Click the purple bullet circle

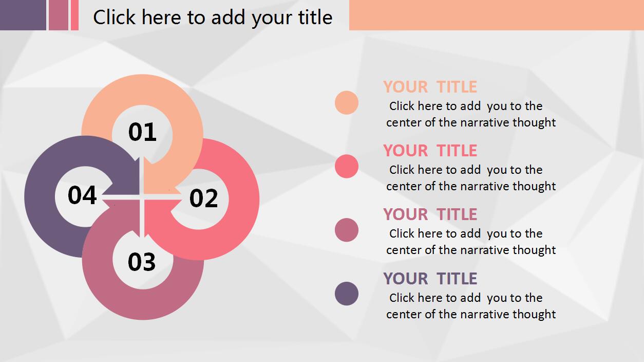point(347,294)
